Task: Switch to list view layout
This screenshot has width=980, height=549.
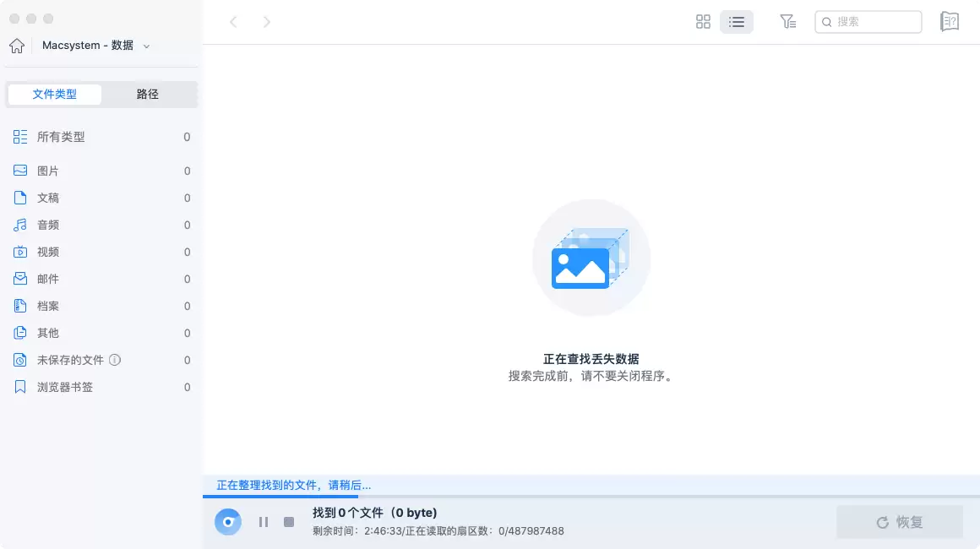Action: [x=736, y=22]
